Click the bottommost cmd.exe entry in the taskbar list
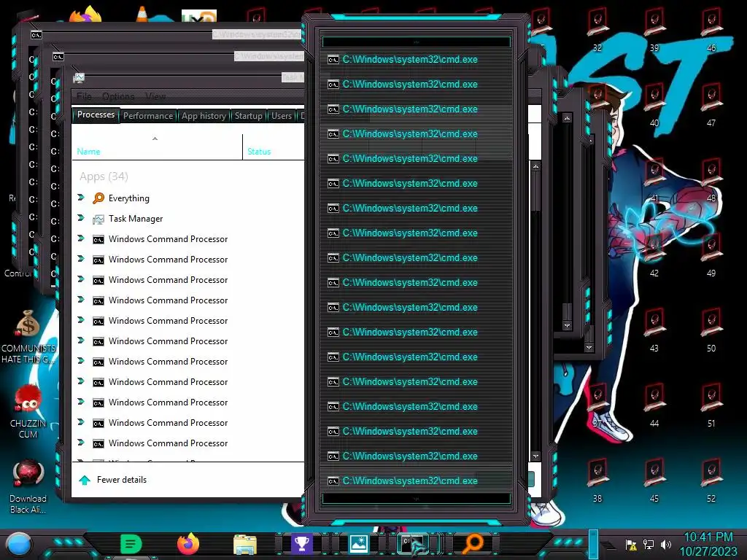This screenshot has width=747, height=560. point(417,481)
